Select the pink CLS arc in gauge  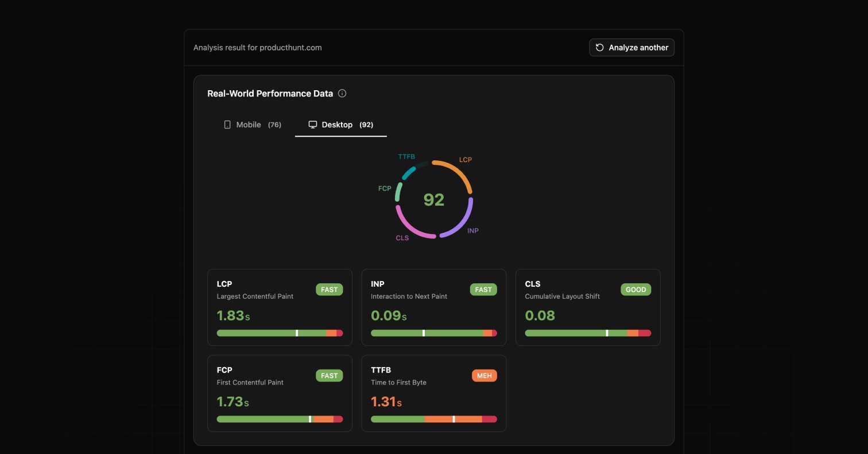[410, 228]
